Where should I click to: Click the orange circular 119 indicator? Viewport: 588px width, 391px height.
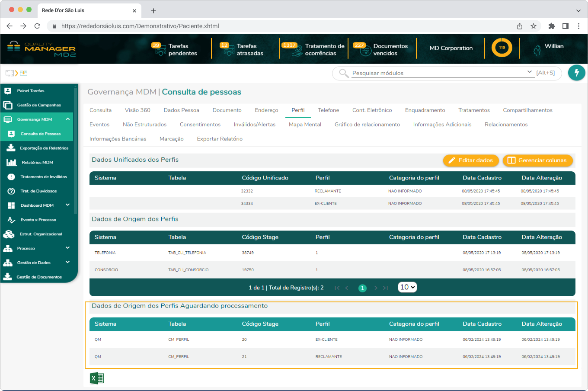coord(502,48)
